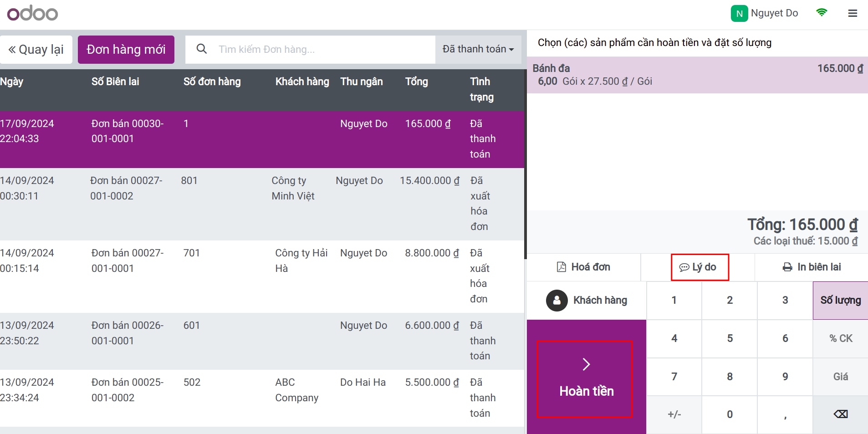Click the Hoá đơn invoice button
868x434 pixels.
click(x=583, y=267)
